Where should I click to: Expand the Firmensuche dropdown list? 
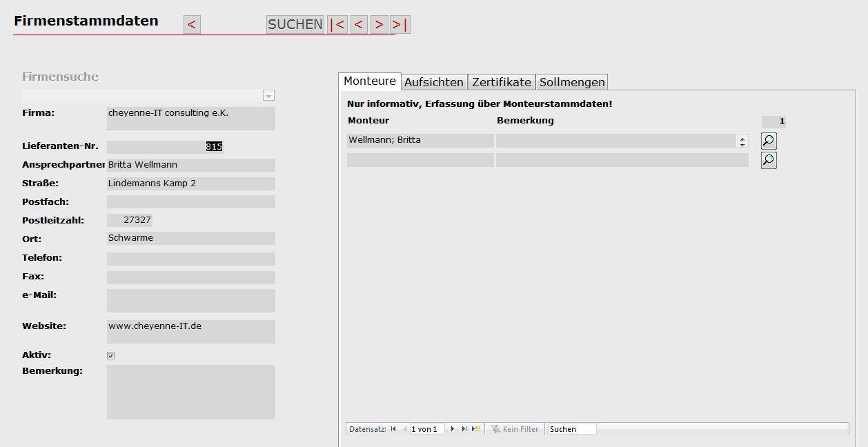268,96
